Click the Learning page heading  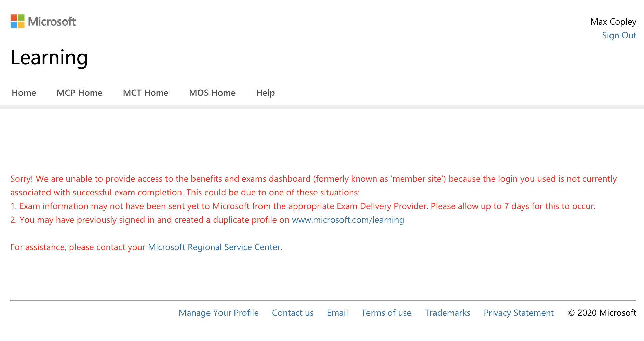[x=49, y=57]
